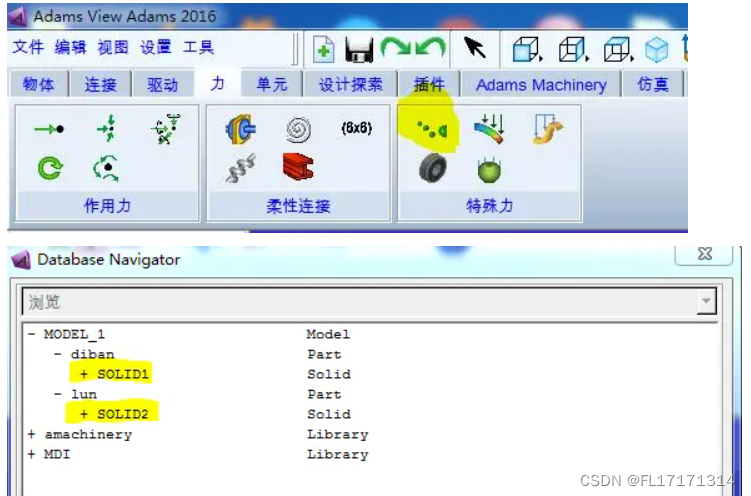Select the green single-component torque icon

point(49,168)
